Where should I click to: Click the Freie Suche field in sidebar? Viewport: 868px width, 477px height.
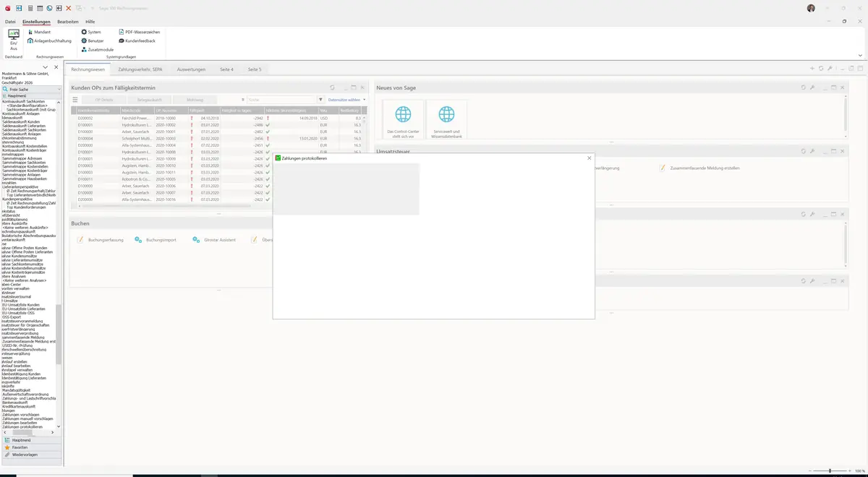click(31, 89)
